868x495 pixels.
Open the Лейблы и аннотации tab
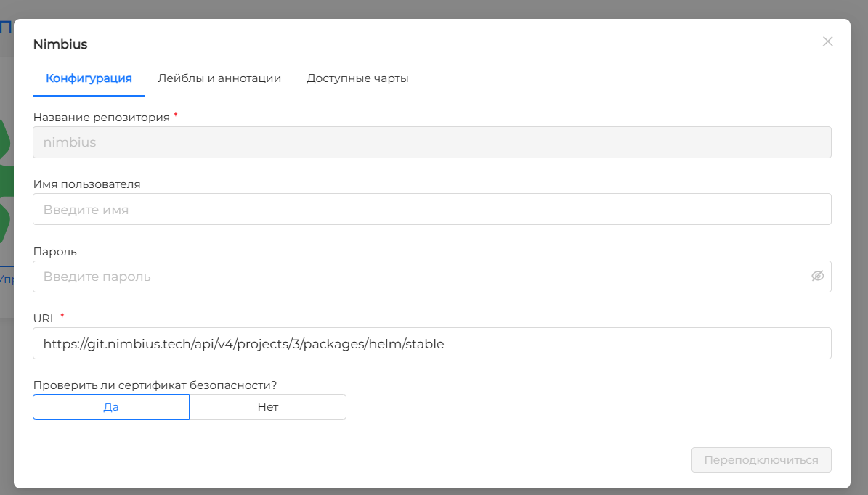pyautogui.click(x=219, y=78)
